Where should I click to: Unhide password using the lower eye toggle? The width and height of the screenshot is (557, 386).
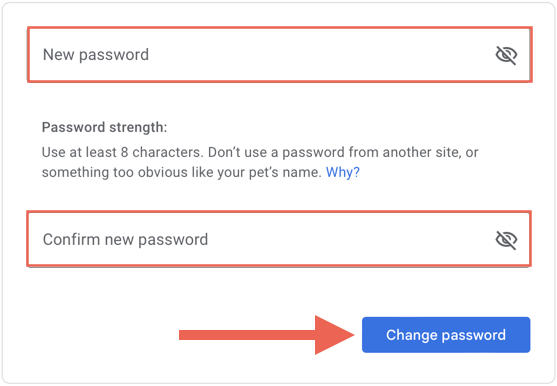click(x=506, y=240)
